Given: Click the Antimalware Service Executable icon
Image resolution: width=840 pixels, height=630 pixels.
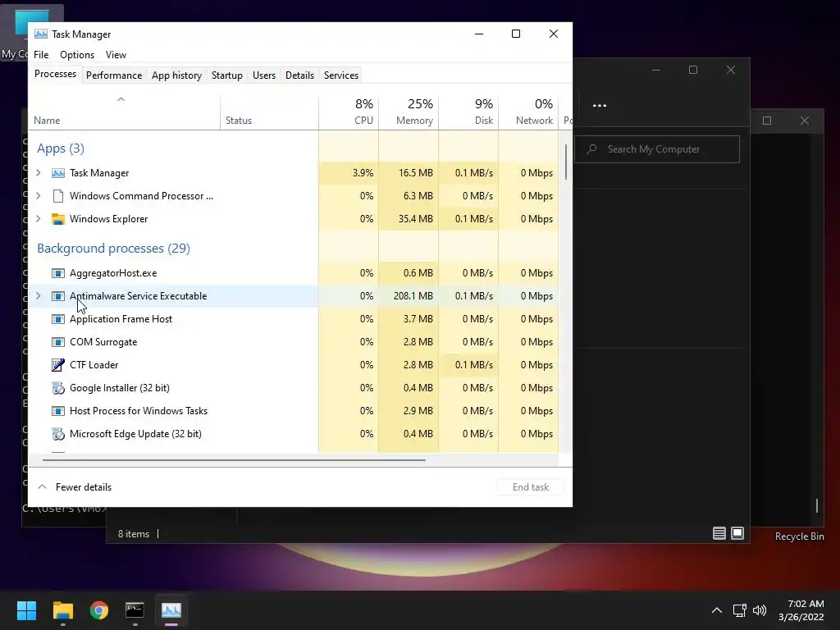Looking at the screenshot, I should pyautogui.click(x=58, y=296).
